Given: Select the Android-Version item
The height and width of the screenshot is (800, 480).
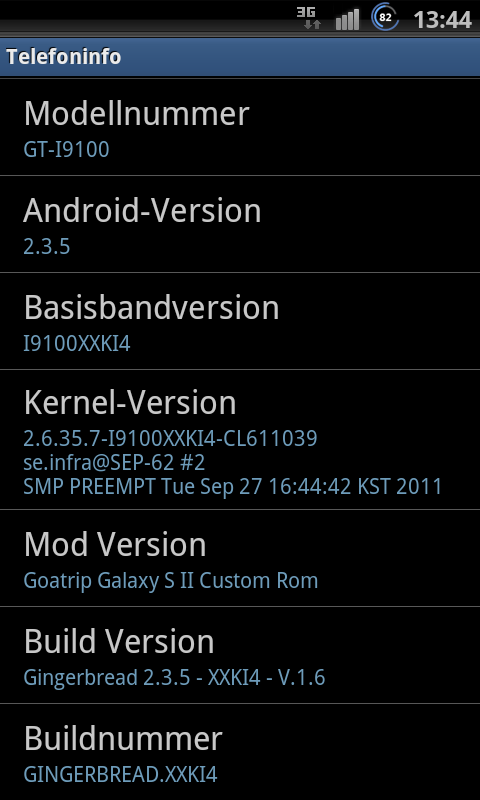Looking at the screenshot, I should [x=240, y=224].
